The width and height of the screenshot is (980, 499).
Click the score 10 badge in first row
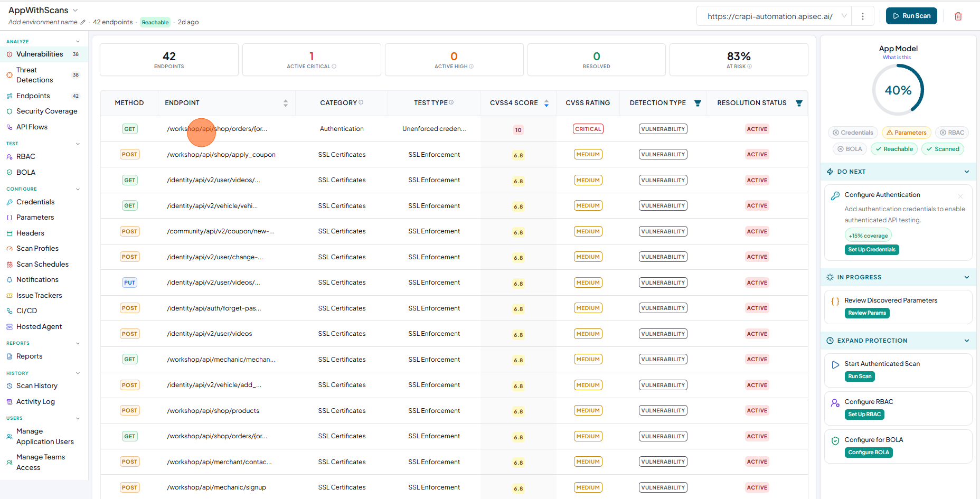(519, 130)
